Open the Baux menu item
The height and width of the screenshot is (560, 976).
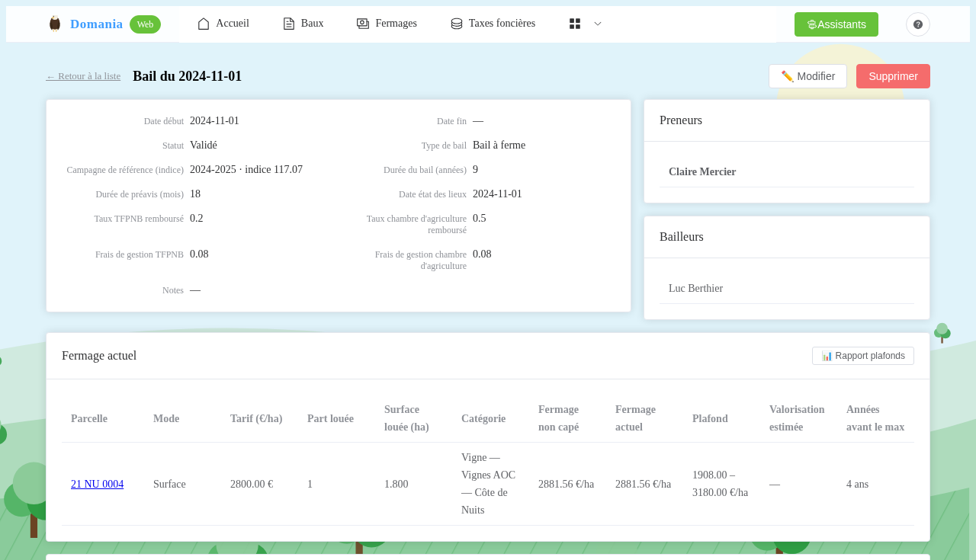(x=303, y=24)
